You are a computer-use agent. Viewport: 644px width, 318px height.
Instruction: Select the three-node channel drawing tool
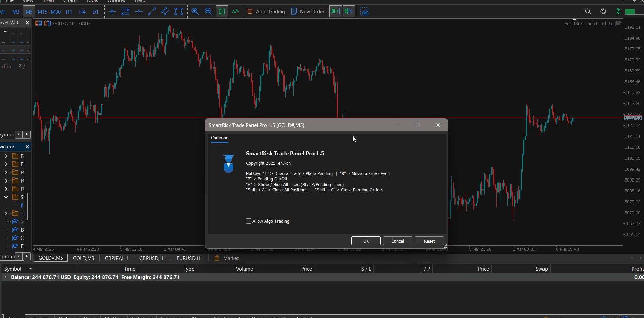[x=165, y=12]
